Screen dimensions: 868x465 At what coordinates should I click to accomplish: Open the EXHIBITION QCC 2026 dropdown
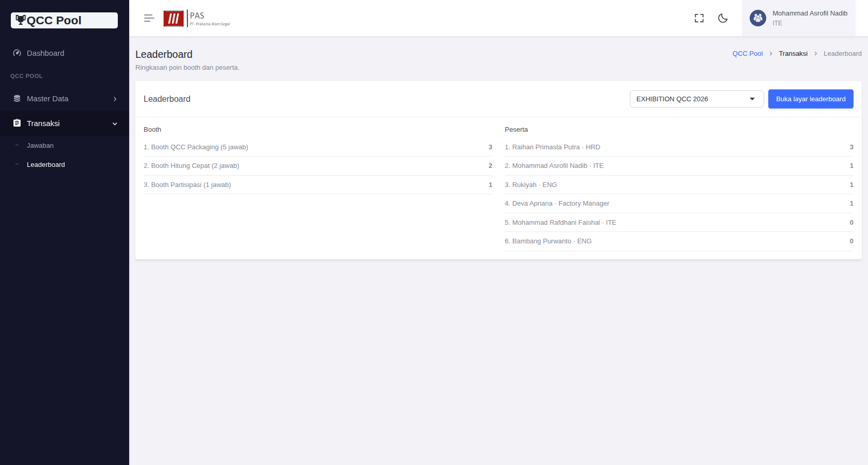696,99
